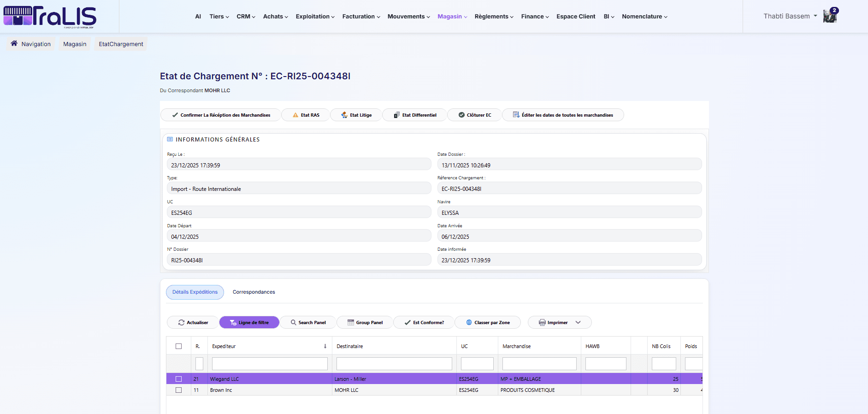Open the Exploitation dropdown menu
The width and height of the screenshot is (868, 414).
click(315, 17)
